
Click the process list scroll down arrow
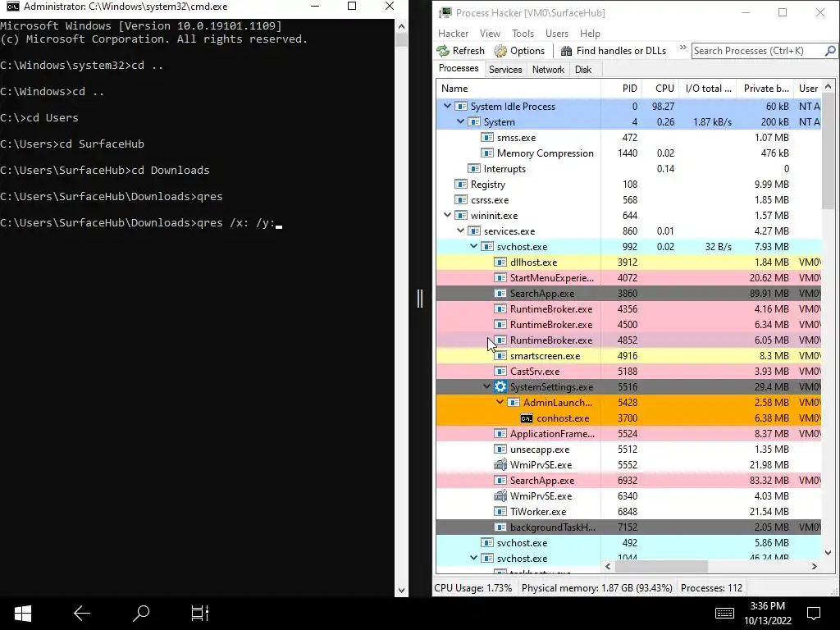[829, 553]
